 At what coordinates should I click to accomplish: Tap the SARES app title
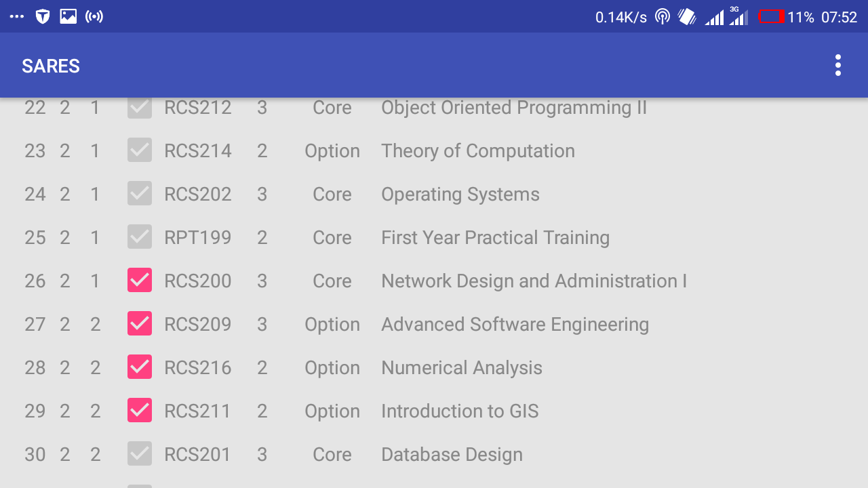(x=51, y=66)
